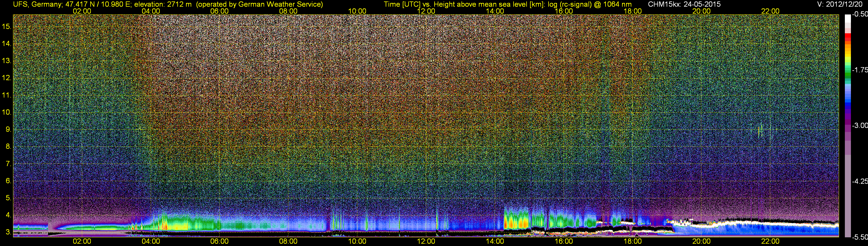Pick the "14." km height tick label
This screenshot has height=246, width=868.
[7, 44]
